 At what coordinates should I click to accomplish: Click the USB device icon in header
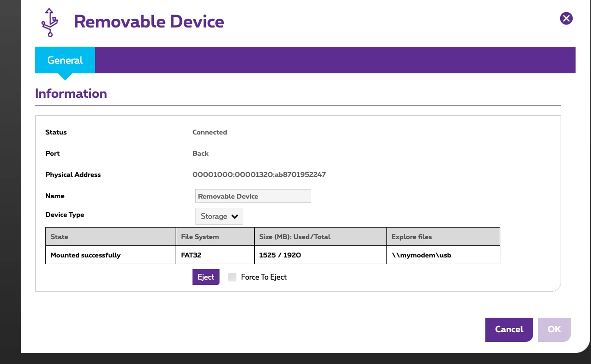50,23
